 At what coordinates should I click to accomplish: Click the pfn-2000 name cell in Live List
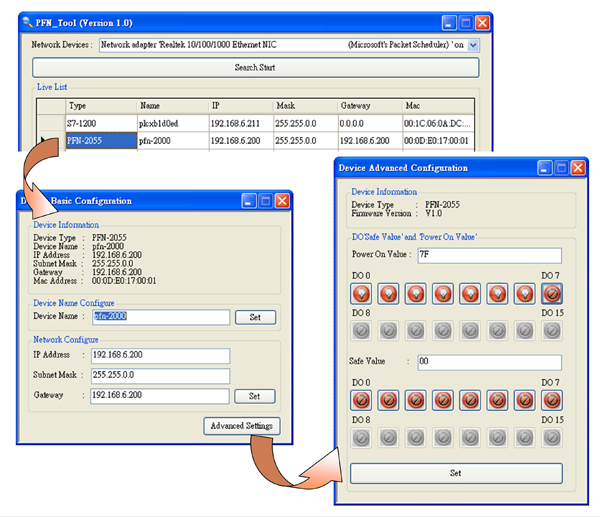click(x=173, y=141)
